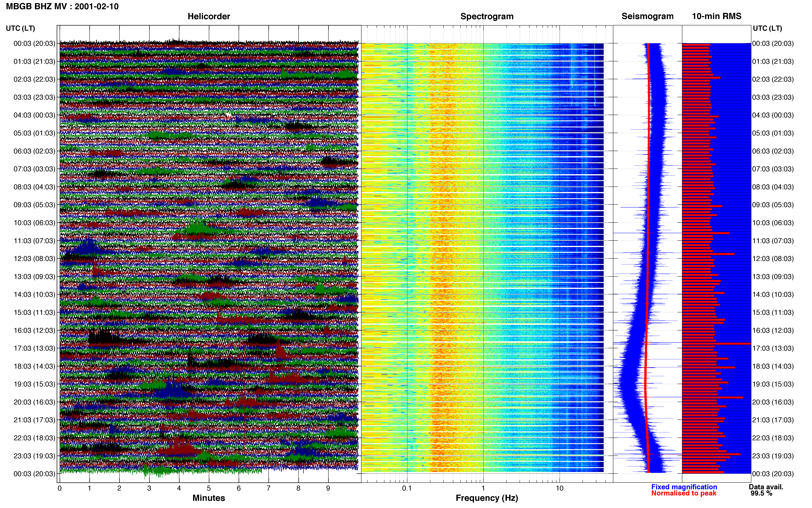Click the tallest red RMS bar near 17:03
The height and width of the screenshot is (508, 812).
pyautogui.click(x=716, y=344)
